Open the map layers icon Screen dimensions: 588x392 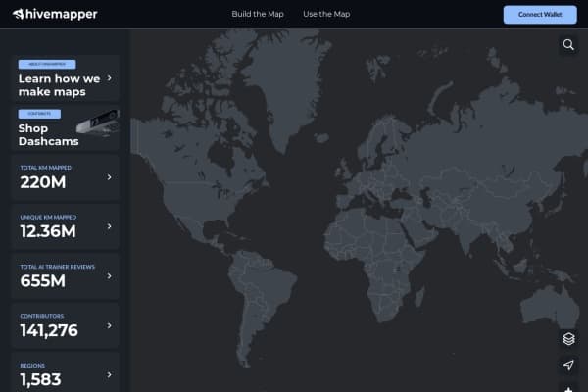coord(568,339)
